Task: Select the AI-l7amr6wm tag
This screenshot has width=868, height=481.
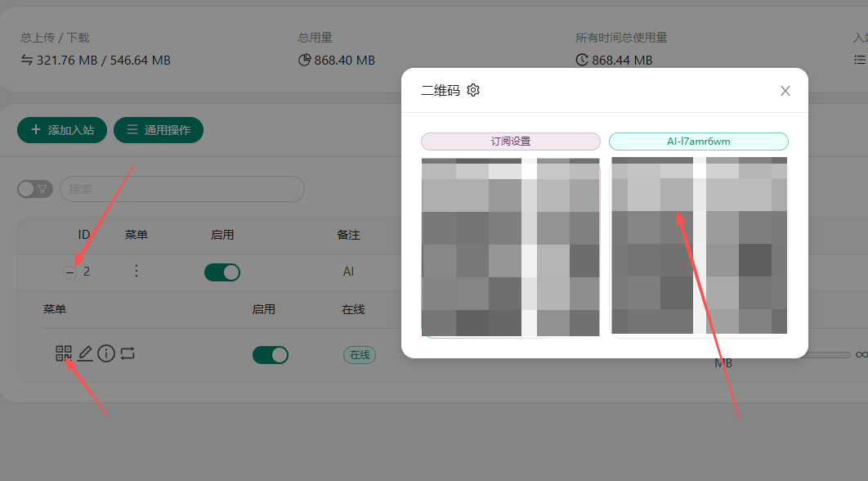Action: coord(699,142)
